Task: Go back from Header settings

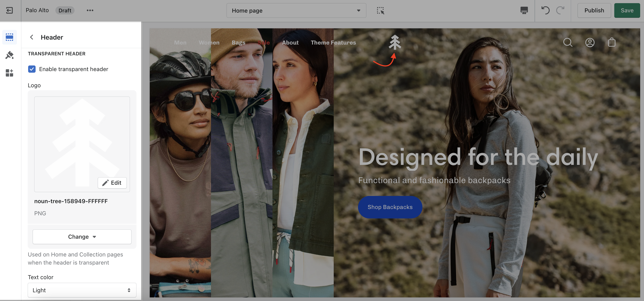Action: pyautogui.click(x=32, y=37)
